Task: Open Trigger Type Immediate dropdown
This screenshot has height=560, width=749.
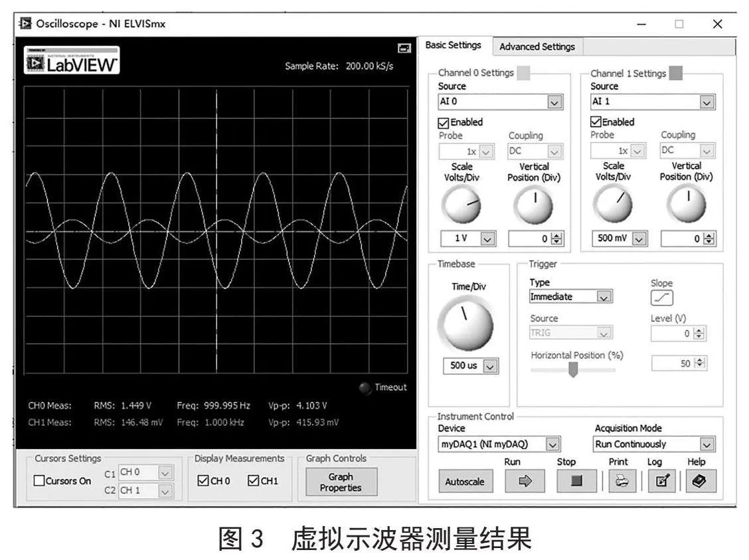Action: [604, 297]
